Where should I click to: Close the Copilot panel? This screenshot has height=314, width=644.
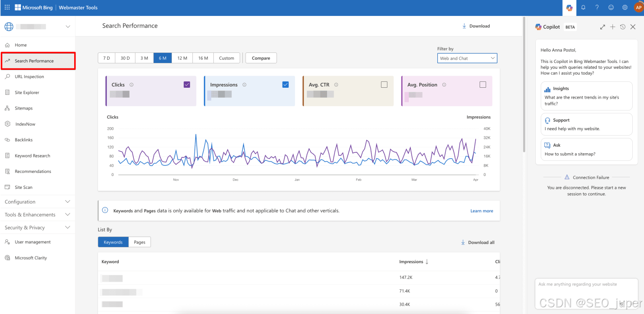[633, 27]
